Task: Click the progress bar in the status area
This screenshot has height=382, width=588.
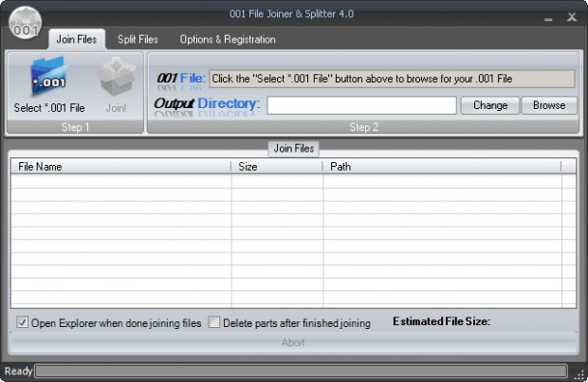Action: click(301, 372)
